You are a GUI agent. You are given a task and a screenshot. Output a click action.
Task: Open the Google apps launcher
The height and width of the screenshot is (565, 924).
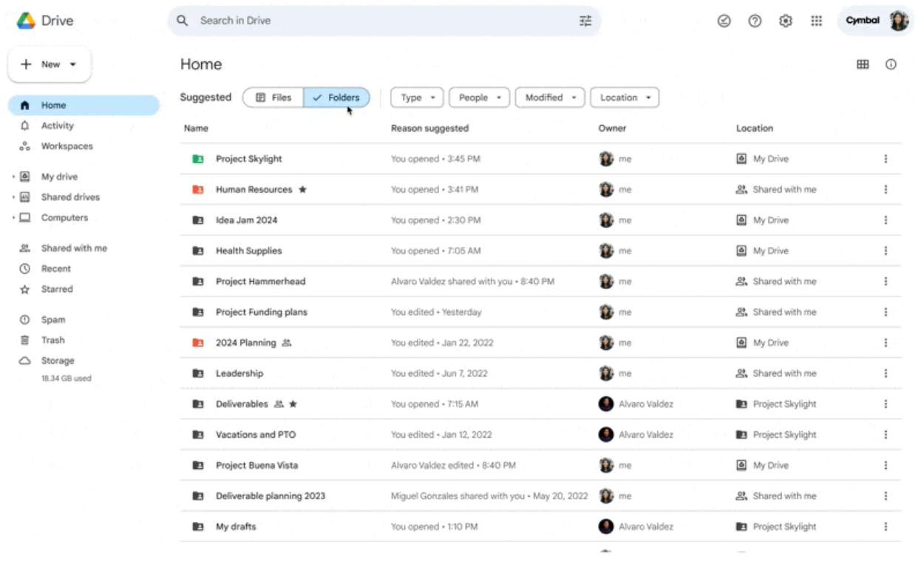tap(816, 20)
